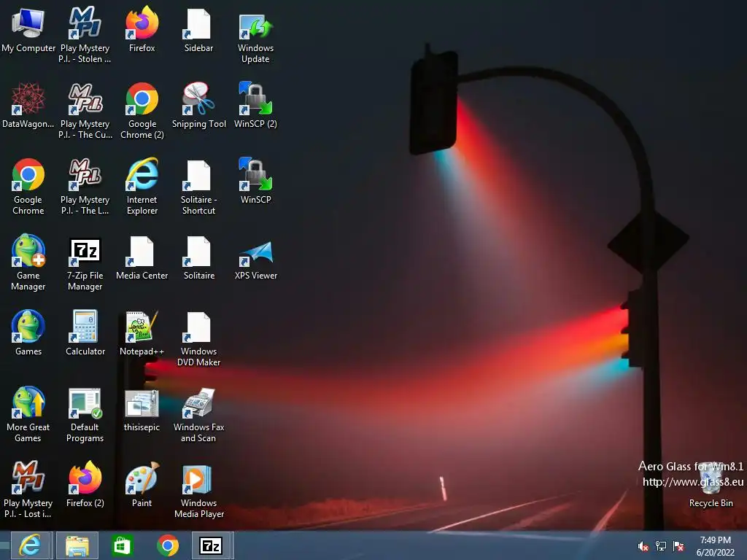Image resolution: width=747 pixels, height=560 pixels.
Task: Open the Windows Store taskbar icon
Action: (122, 545)
